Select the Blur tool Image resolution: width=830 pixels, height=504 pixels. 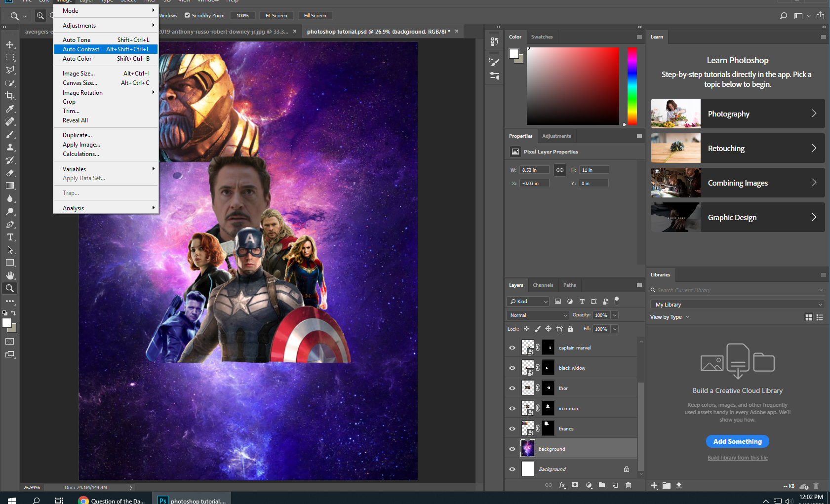point(10,198)
